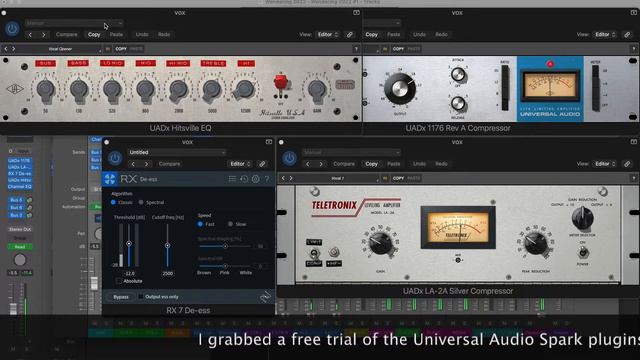Flip LA-2A power switch
This screenshot has height=360, width=640.
click(583, 253)
